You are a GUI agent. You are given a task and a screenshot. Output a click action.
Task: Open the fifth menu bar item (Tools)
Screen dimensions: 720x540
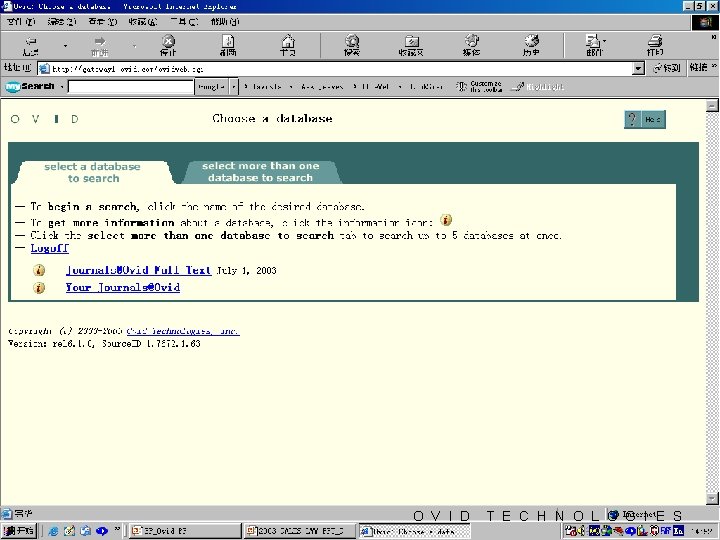[184, 22]
